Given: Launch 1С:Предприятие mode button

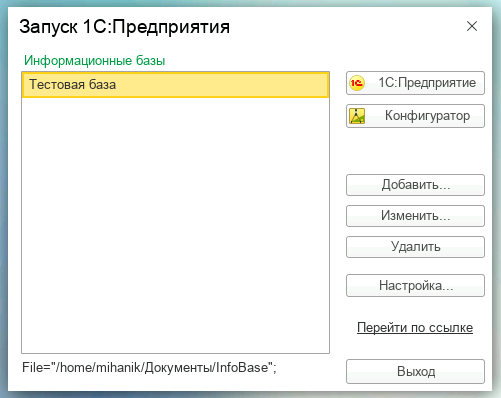Looking at the screenshot, I should 415,83.
